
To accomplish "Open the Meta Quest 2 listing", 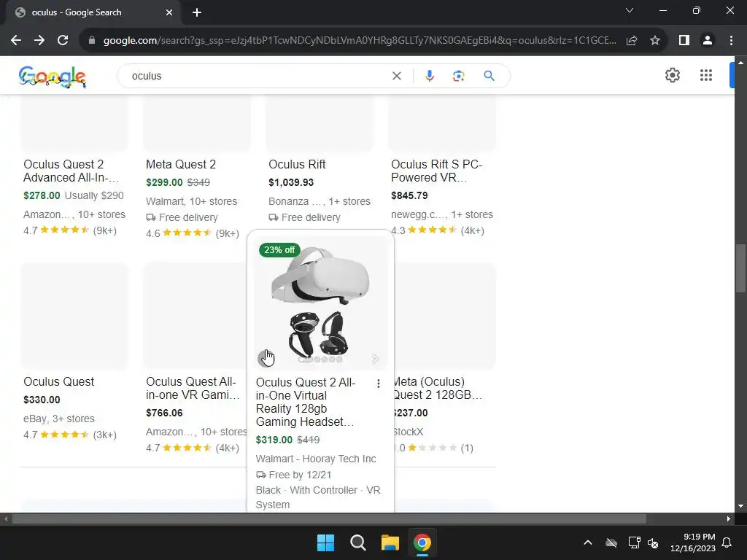I will click(x=181, y=164).
